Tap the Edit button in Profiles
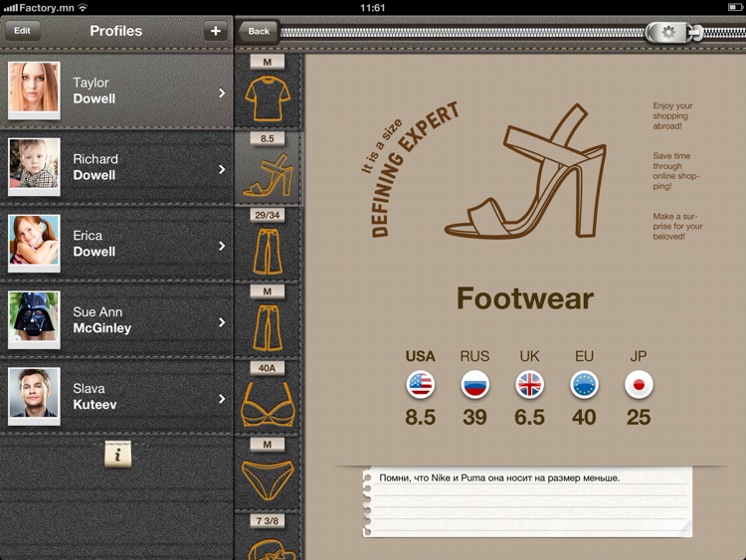746x560 pixels. [x=22, y=31]
